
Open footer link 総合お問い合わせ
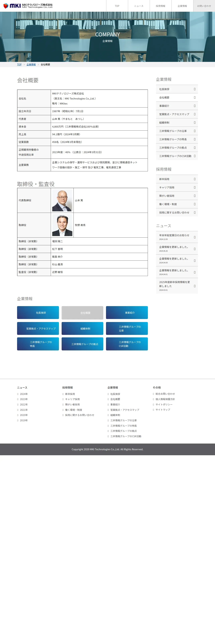(165, 394)
